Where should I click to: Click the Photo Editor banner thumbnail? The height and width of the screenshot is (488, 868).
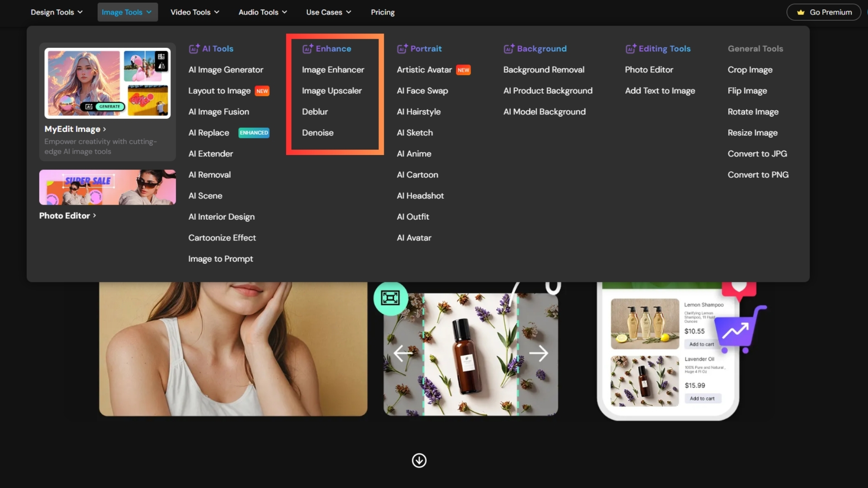coord(107,187)
